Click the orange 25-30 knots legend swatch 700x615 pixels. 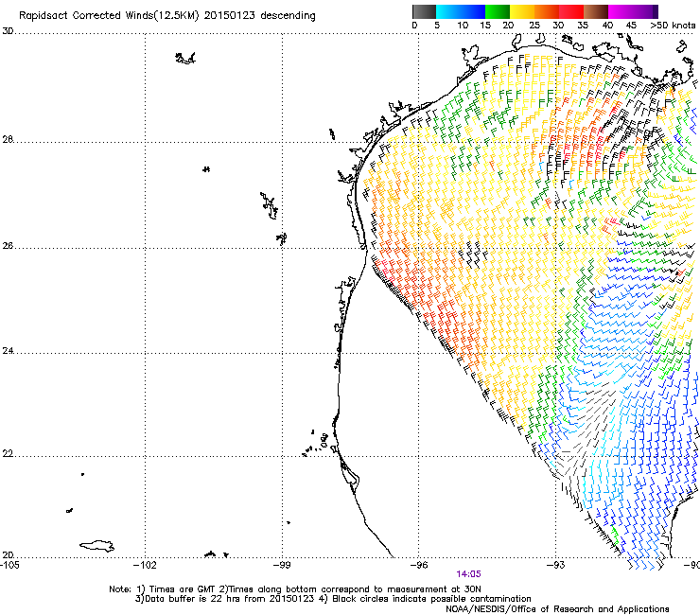547,11
